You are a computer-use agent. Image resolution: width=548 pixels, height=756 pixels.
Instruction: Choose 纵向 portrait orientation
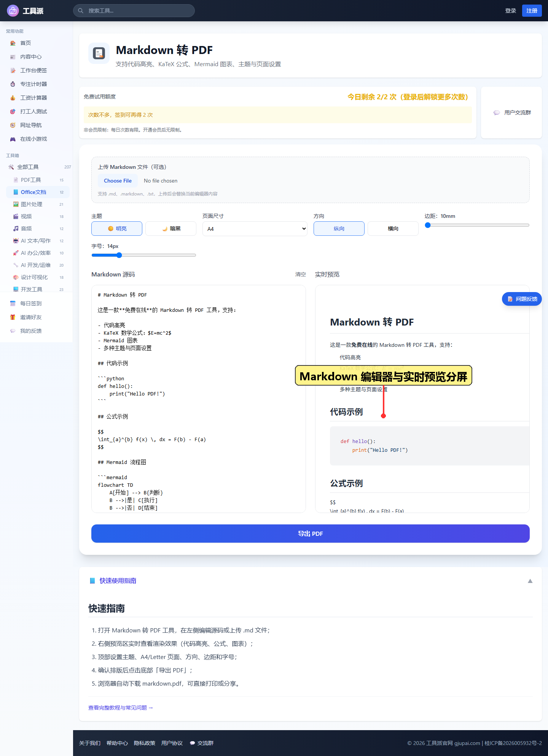pos(339,229)
